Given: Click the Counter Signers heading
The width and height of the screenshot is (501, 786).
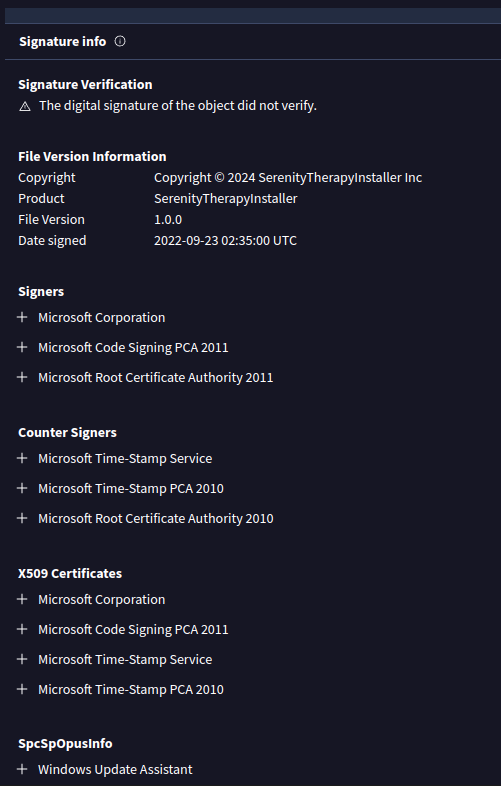Looking at the screenshot, I should [67, 433].
